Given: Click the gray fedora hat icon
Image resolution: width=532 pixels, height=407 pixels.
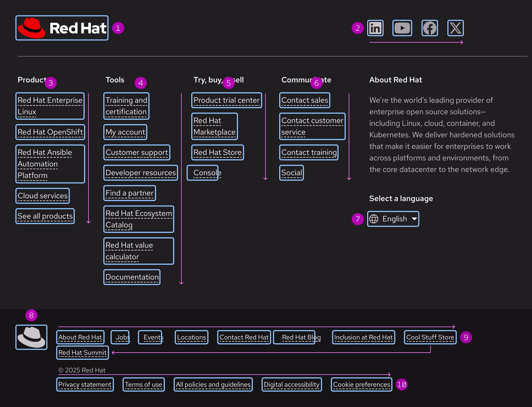Looking at the screenshot, I should click(31, 337).
